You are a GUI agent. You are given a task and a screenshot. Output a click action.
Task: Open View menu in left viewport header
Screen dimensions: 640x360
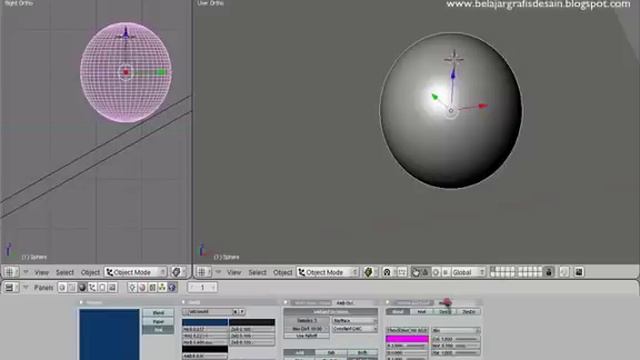coord(42,272)
